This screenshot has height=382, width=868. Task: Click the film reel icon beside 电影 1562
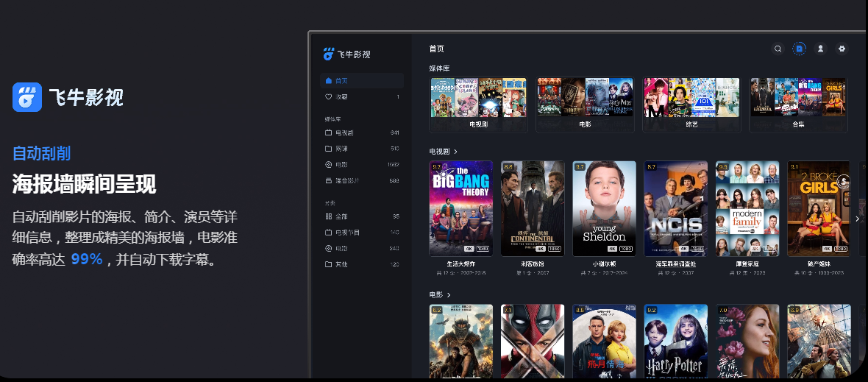click(328, 164)
